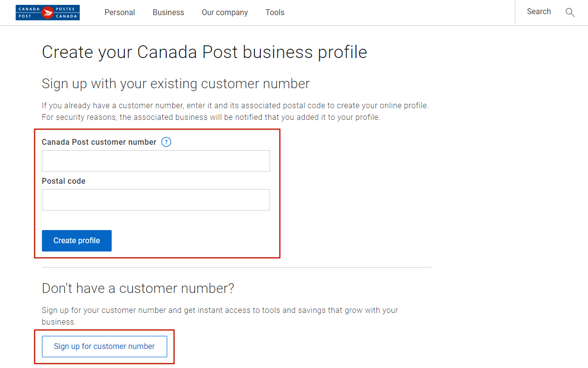
Task: Focus the Canada Post customer number field
Action: coord(156,161)
